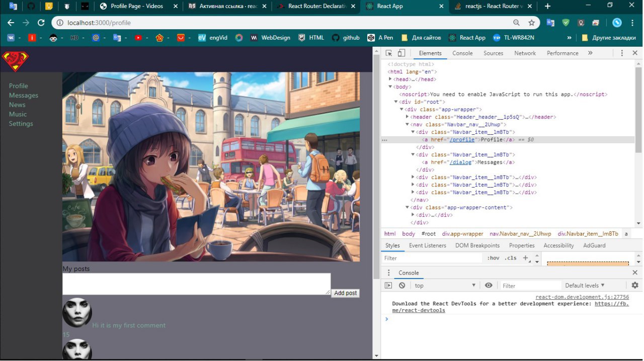The width and height of the screenshot is (644, 361).
Task: Toggle the :hov element state panel
Action: (x=493, y=258)
